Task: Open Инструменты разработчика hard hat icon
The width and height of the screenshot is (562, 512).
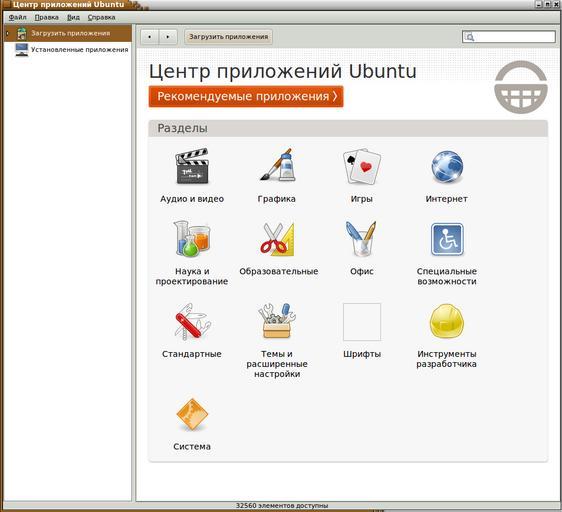Action: [x=447, y=321]
